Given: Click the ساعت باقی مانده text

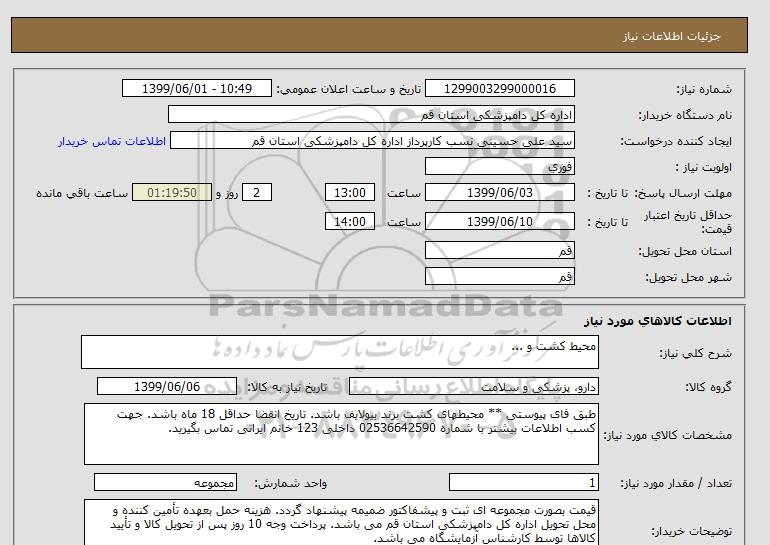Looking at the screenshot, I should point(82,193).
